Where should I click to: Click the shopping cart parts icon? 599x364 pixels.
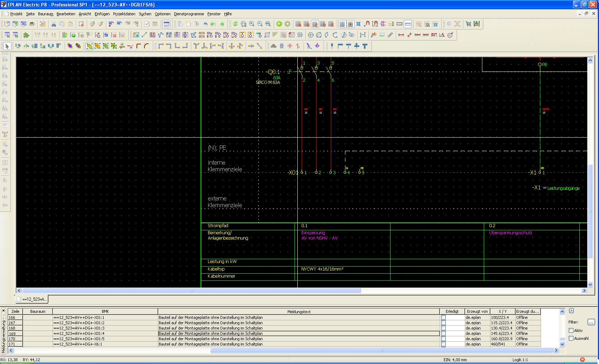(468, 24)
